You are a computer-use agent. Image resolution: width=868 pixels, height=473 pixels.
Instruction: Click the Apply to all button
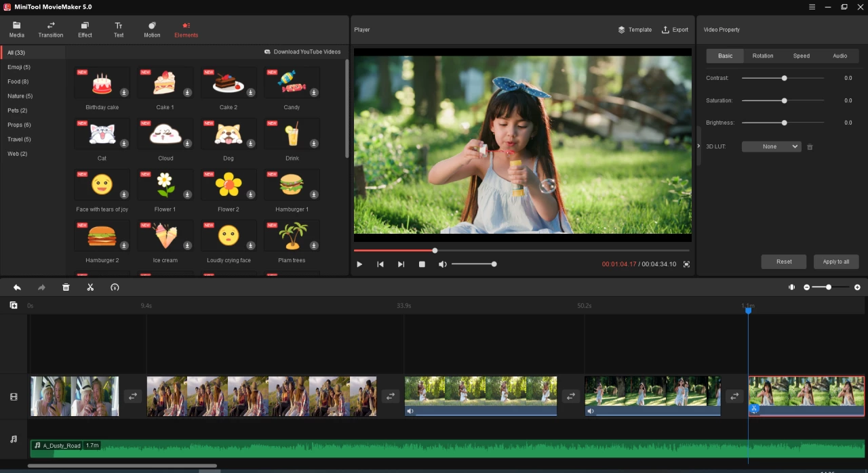(836, 262)
